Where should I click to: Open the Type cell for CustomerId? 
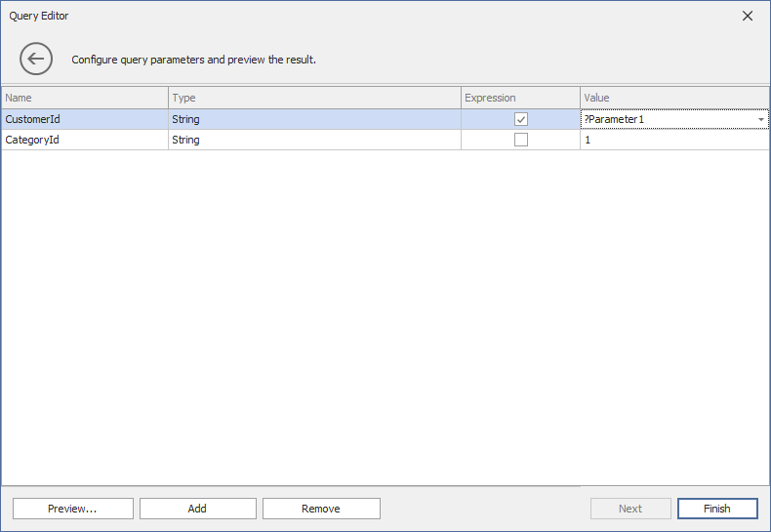(314, 119)
